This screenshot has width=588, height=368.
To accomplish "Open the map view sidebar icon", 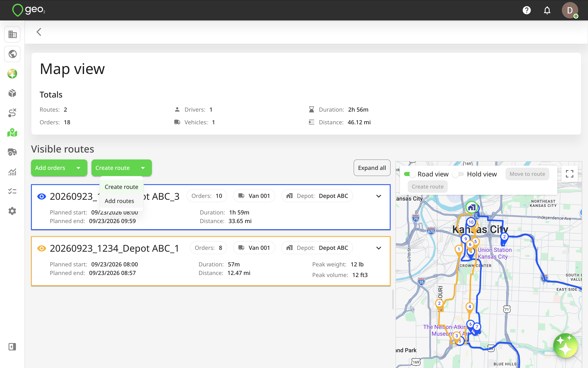I will point(12,133).
